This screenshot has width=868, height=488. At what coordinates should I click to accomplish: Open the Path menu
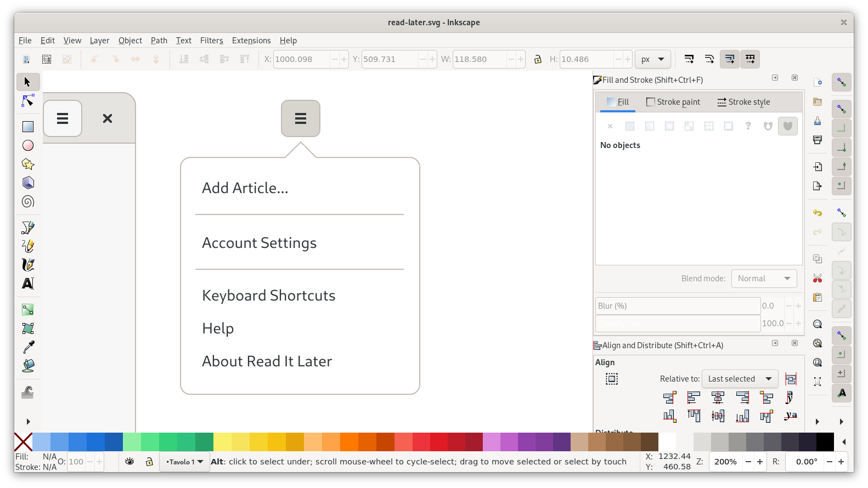(159, 41)
